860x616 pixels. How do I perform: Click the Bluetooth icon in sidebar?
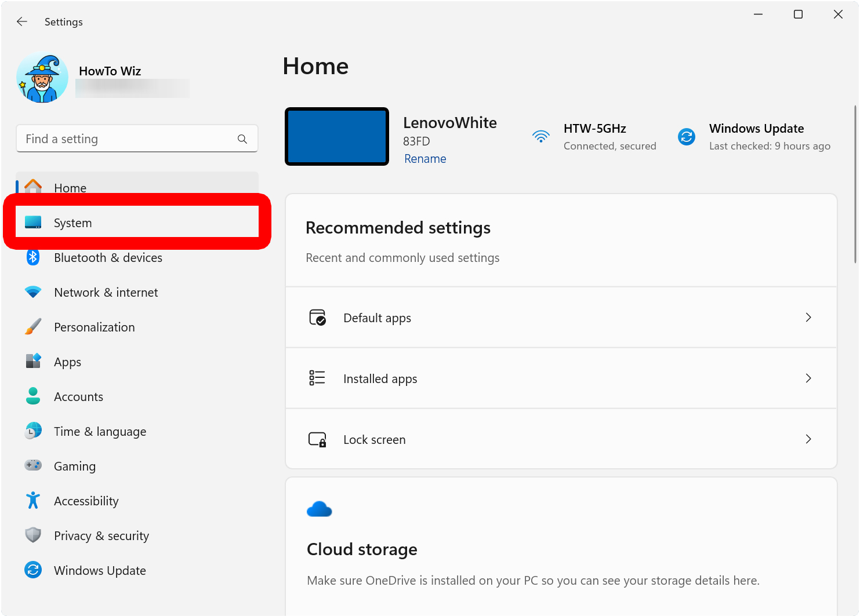33,257
